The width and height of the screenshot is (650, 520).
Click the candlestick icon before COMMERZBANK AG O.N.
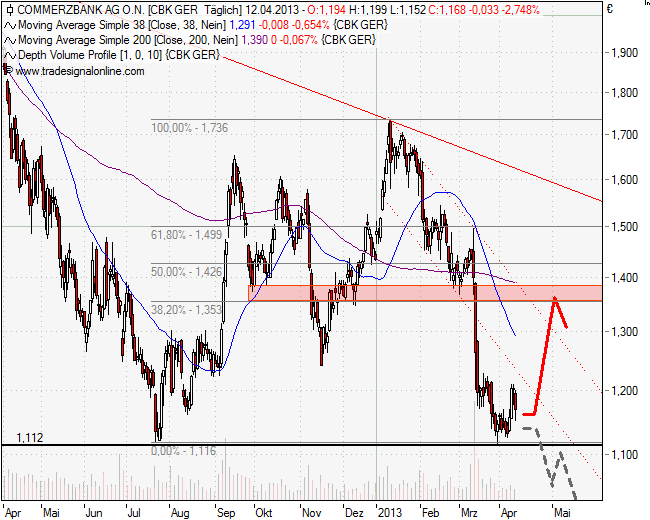click(10, 10)
